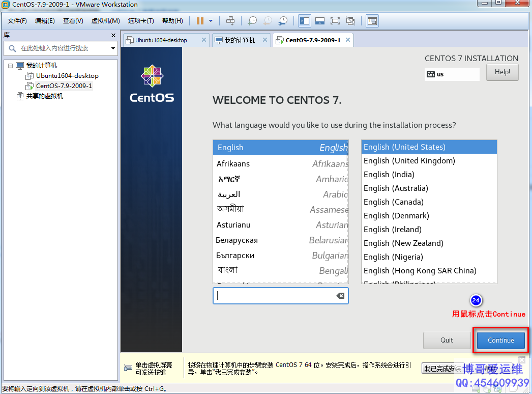Toggle Unity mode toolbar icon
Image resolution: width=532 pixels, height=394 pixels.
pos(350,21)
